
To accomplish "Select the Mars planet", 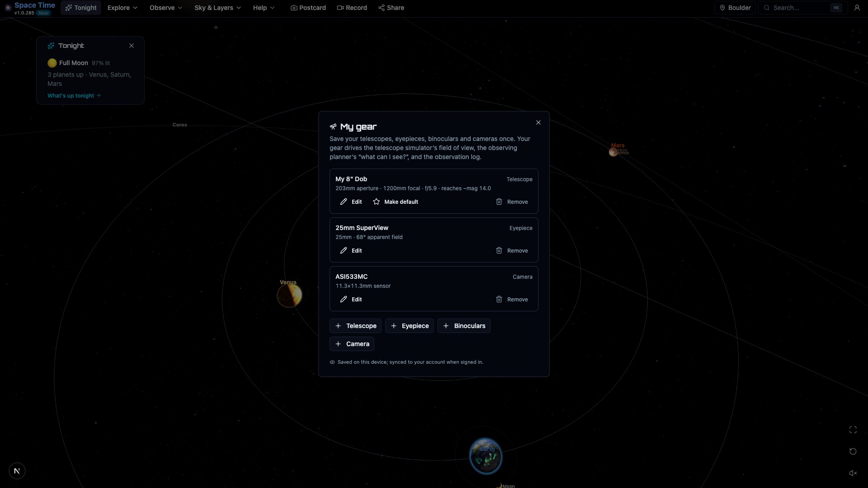I will coord(613,152).
